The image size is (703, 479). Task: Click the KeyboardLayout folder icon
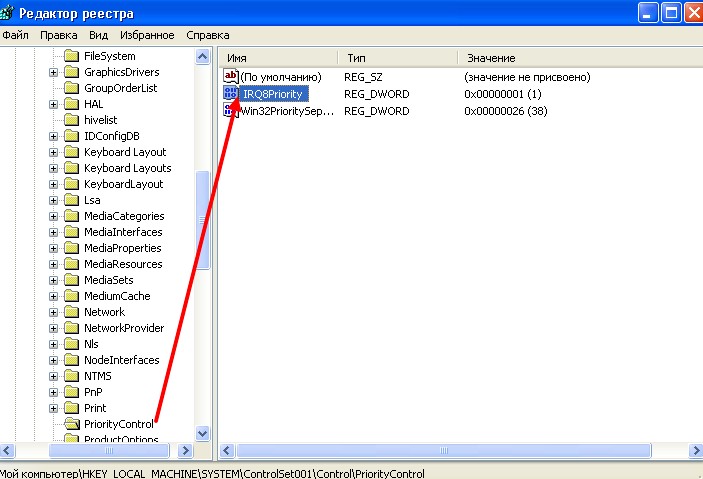[x=71, y=184]
